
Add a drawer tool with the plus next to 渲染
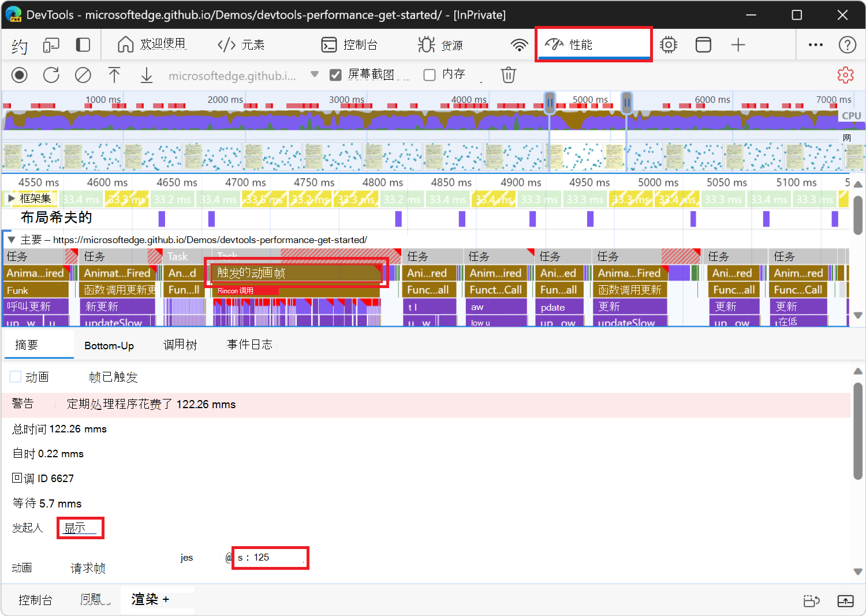coord(166,599)
